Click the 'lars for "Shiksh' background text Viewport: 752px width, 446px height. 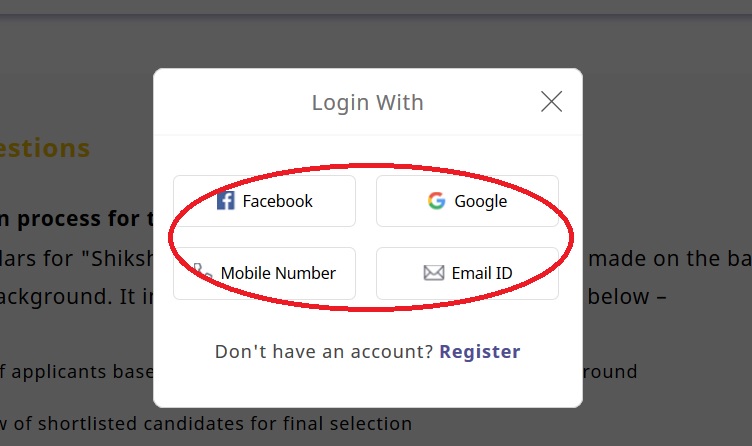[76, 259]
